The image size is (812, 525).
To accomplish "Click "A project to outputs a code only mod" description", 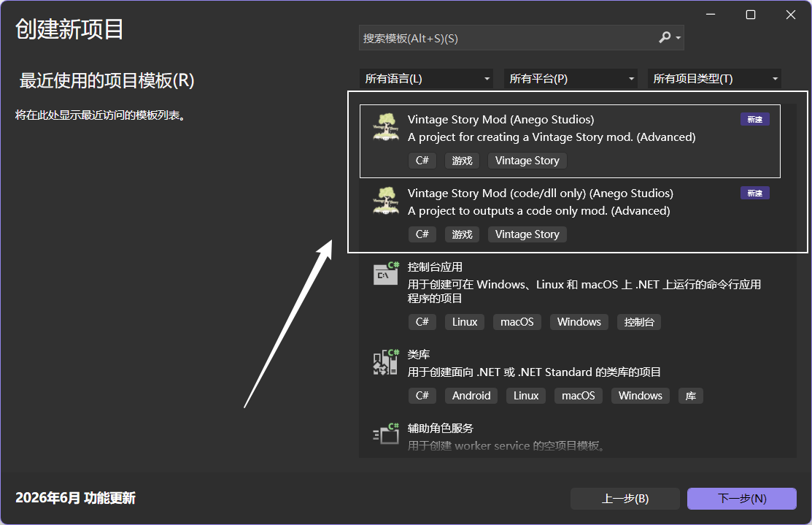I will (x=538, y=210).
